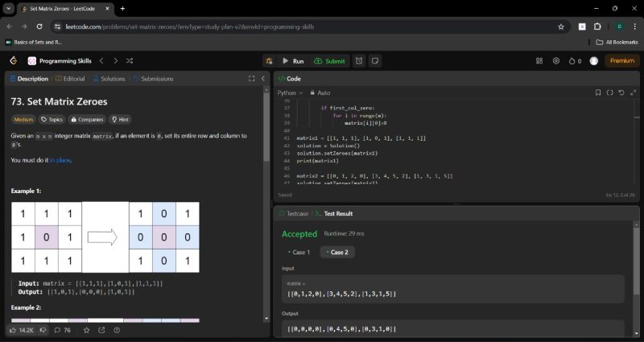Go to previous problem in study plan
The height and width of the screenshot is (342, 644).
[x=101, y=61]
